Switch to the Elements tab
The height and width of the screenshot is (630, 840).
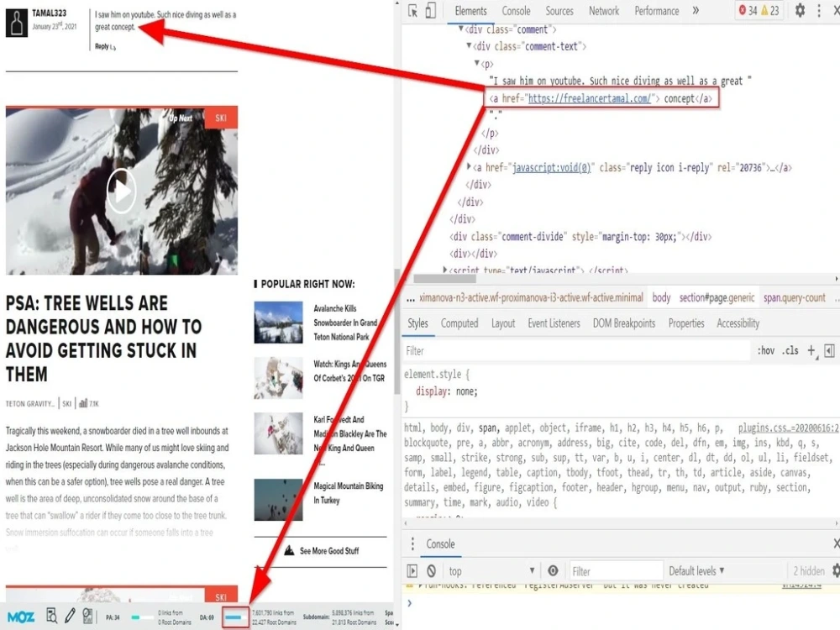point(470,11)
